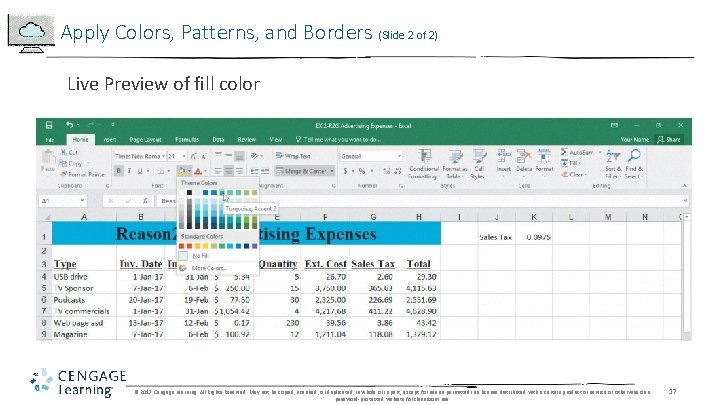Viewport: 720px width, 405px height.
Task: Click the Percent Style icon
Action: [362, 171]
